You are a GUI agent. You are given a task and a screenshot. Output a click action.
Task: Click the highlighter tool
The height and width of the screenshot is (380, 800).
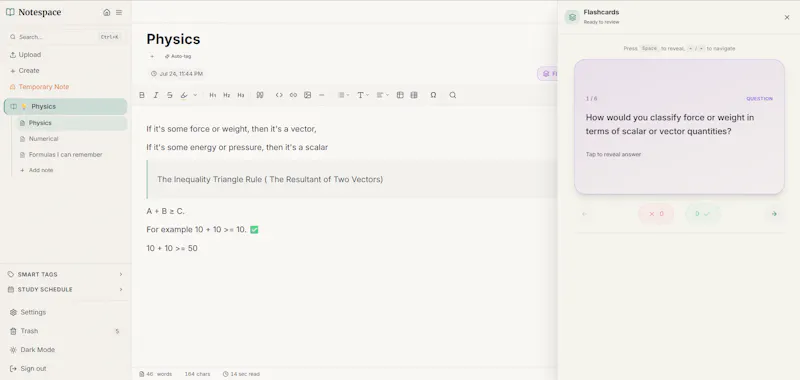tap(184, 95)
